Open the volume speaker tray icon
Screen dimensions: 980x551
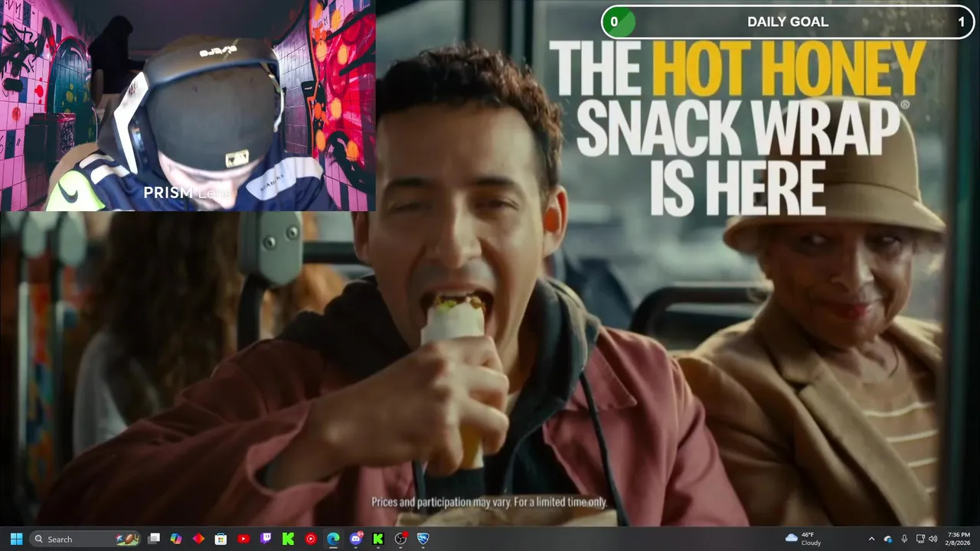933,539
